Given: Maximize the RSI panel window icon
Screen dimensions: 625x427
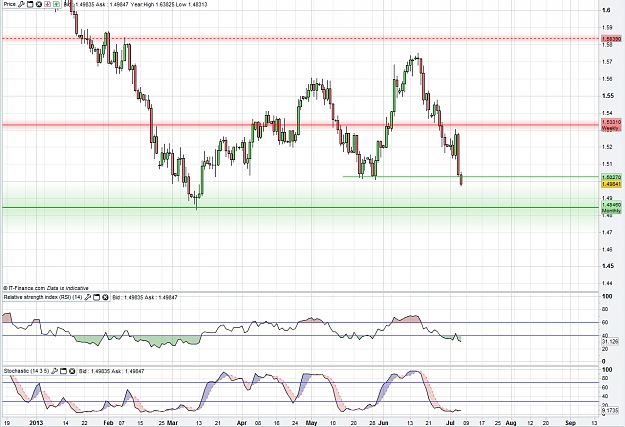Looking at the screenshot, I should pyautogui.click(x=96, y=297).
